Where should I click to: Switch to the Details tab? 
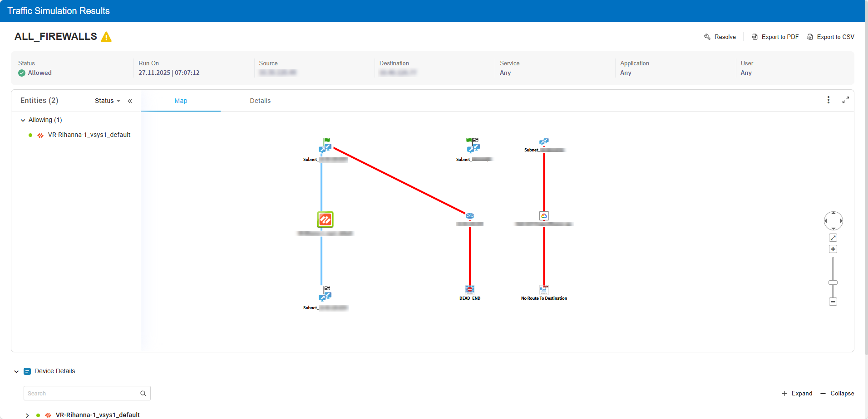pos(260,101)
